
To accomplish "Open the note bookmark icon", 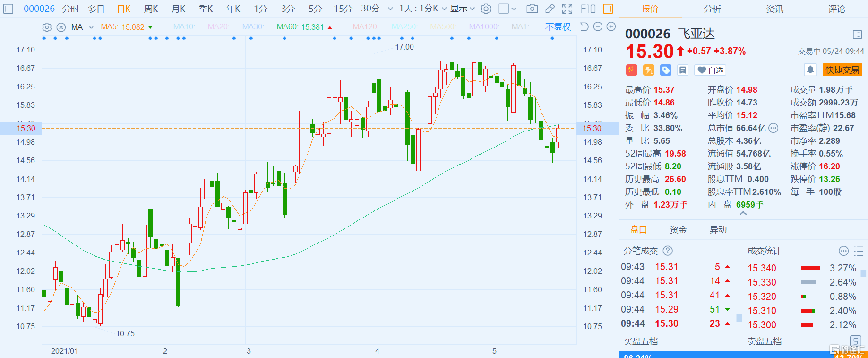I will tap(683, 70).
